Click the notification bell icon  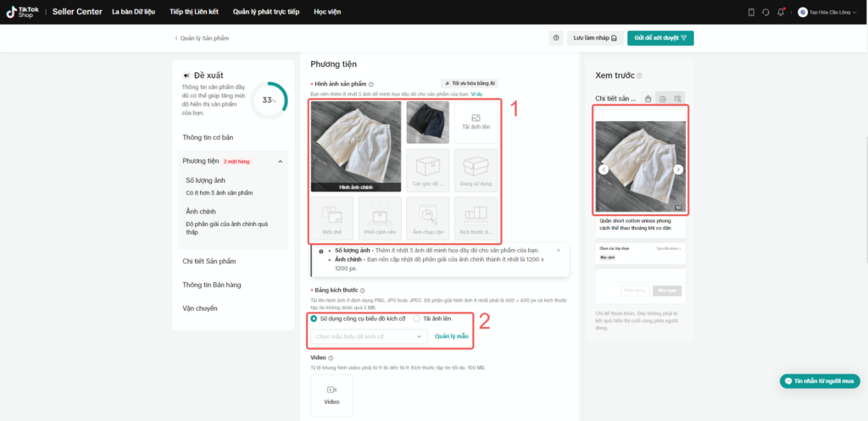(781, 12)
